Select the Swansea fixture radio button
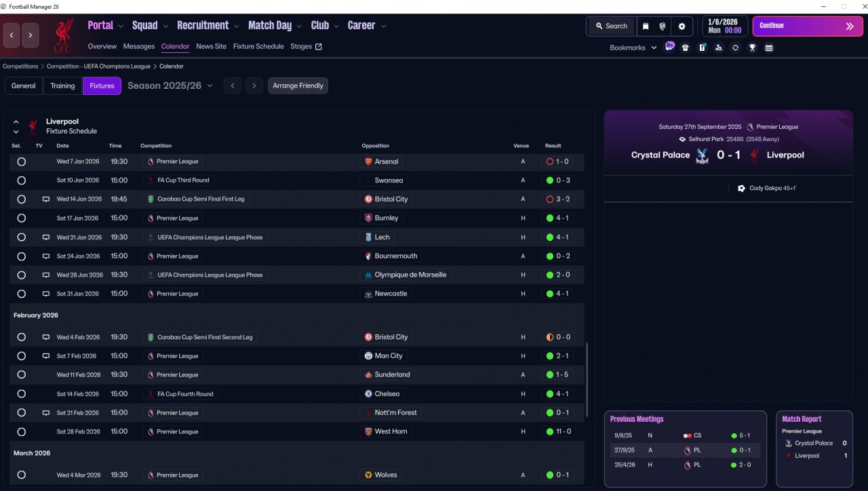Viewport: 868px width, 491px height. click(21, 180)
